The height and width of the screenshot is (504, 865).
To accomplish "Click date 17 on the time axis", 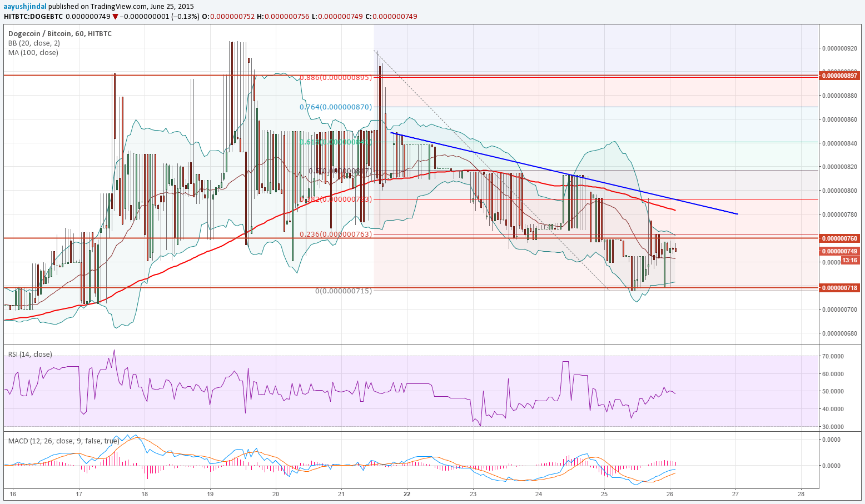I will click(x=79, y=493).
